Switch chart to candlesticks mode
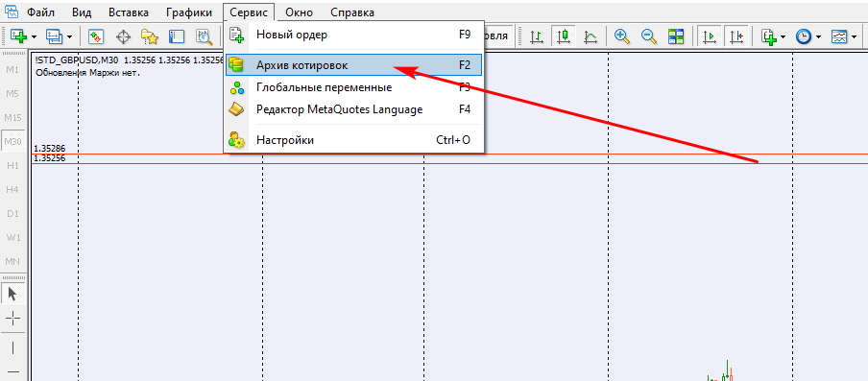 tap(564, 36)
